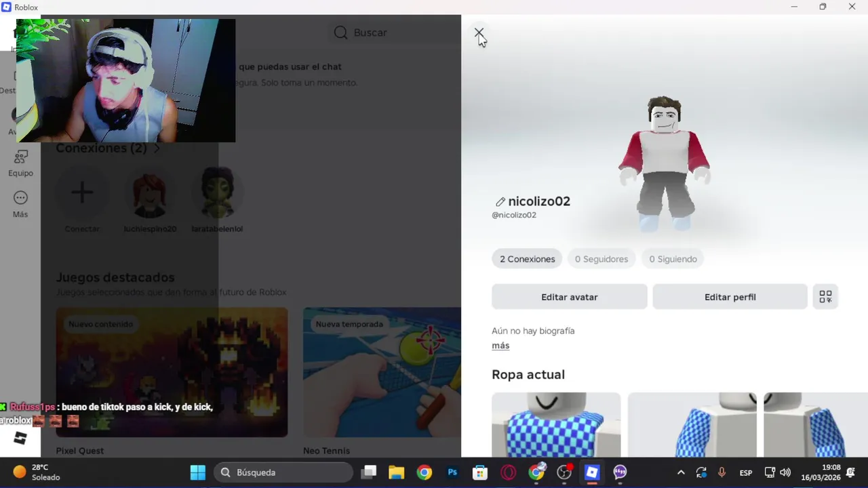Click the Editar perfil button
Image resolution: width=868 pixels, height=488 pixels.
coord(730,297)
